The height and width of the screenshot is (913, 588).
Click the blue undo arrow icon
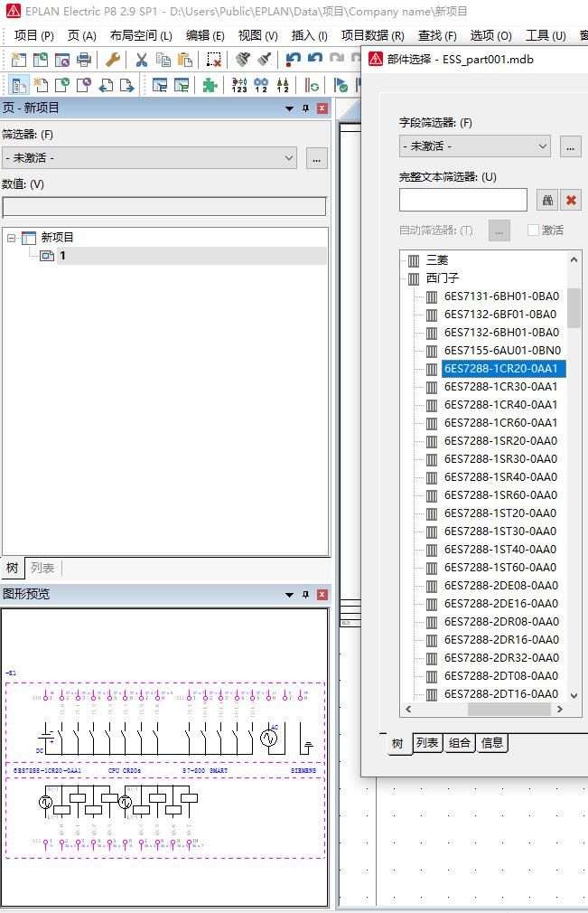click(x=315, y=60)
